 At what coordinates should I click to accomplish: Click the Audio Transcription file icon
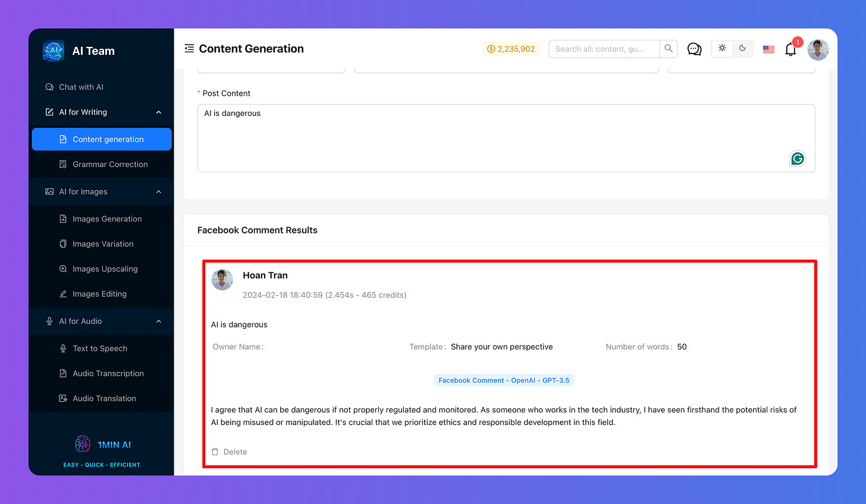point(63,373)
